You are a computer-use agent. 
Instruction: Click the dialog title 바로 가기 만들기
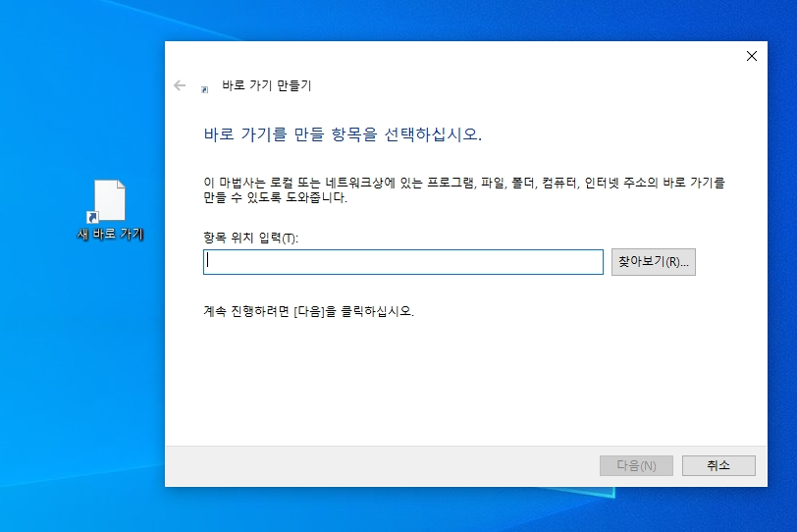[266, 85]
